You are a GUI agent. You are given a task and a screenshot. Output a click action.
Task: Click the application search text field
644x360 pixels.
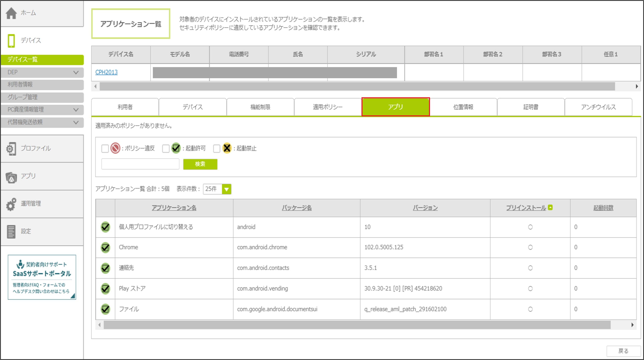click(x=140, y=164)
